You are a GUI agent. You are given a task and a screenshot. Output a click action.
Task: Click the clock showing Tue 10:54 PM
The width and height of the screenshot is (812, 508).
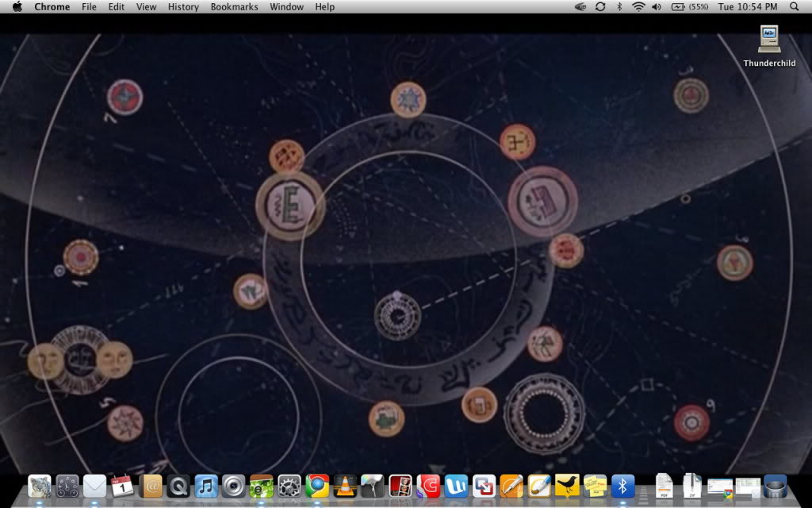click(747, 6)
